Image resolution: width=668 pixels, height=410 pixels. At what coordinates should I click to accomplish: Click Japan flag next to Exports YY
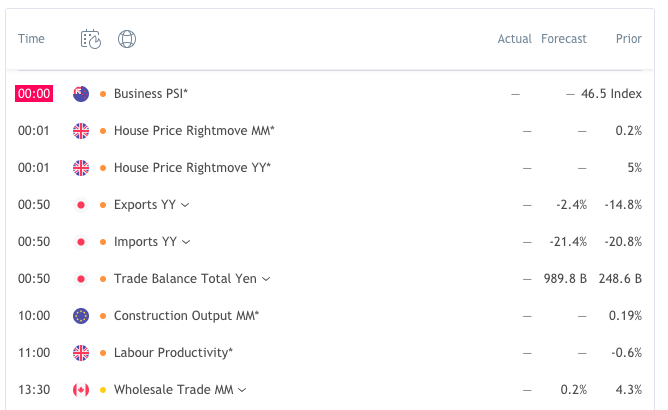point(81,205)
